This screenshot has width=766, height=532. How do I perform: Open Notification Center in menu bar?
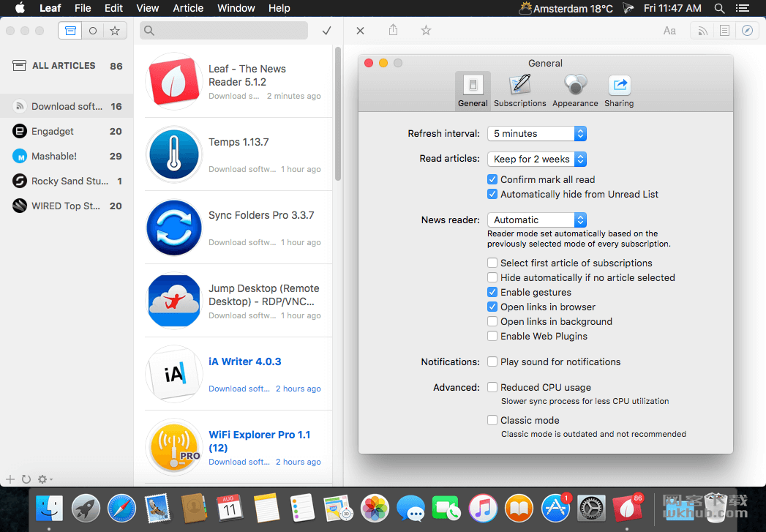coord(743,8)
